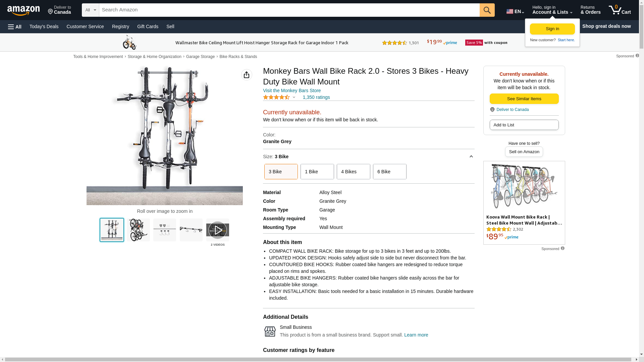Open Today's Deals in navigation bar
Viewport: 644px width, 362px height.
(x=44, y=26)
